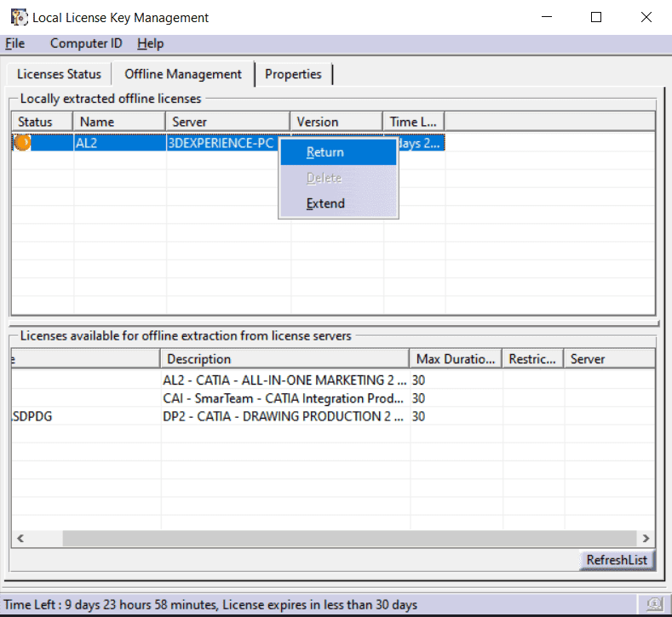Viewport: 672px width, 617px height.
Task: Click the RefreshList button
Action: coord(617,560)
